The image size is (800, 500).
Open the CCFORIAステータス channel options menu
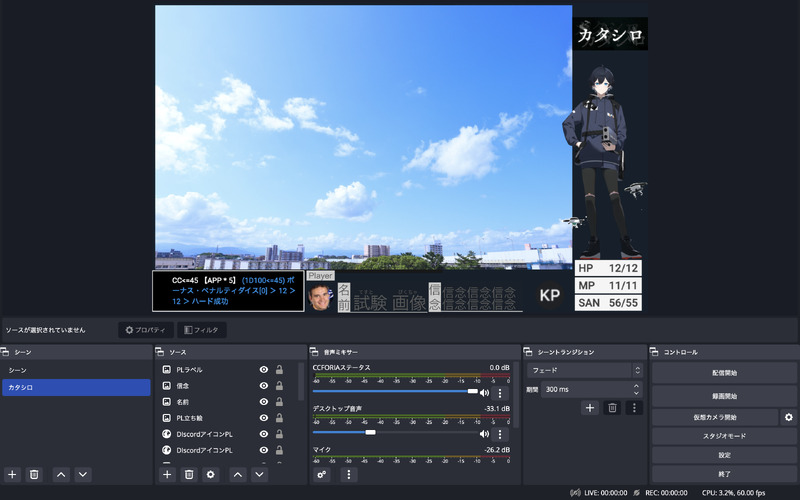[x=500, y=393]
